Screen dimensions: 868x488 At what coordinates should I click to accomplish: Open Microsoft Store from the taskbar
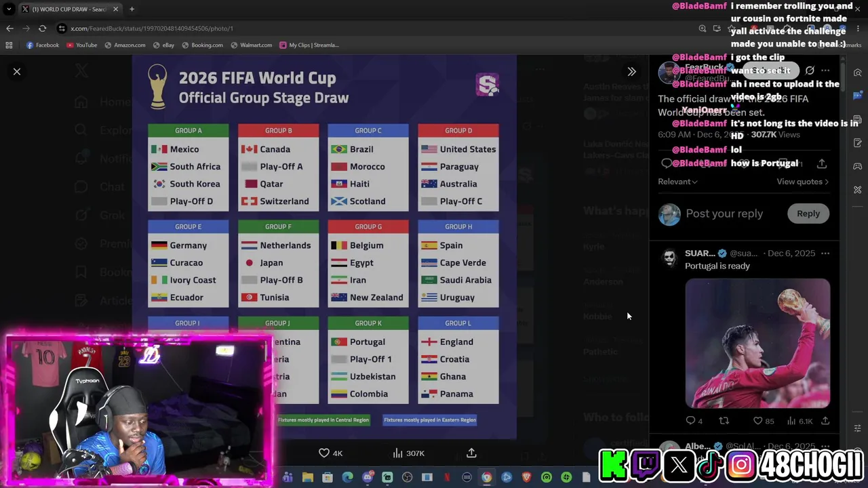(x=328, y=477)
